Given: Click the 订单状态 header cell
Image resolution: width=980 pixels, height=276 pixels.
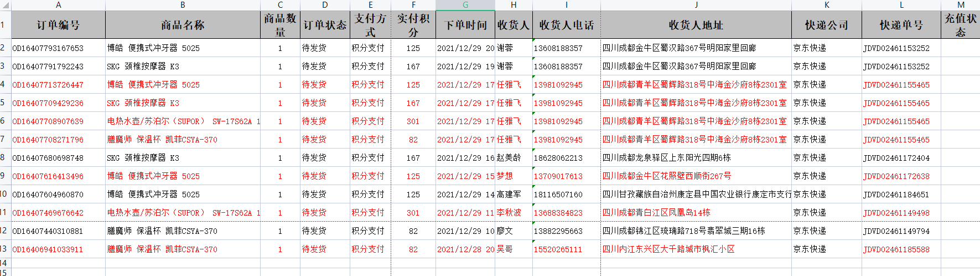Looking at the screenshot, I should pos(325,25).
